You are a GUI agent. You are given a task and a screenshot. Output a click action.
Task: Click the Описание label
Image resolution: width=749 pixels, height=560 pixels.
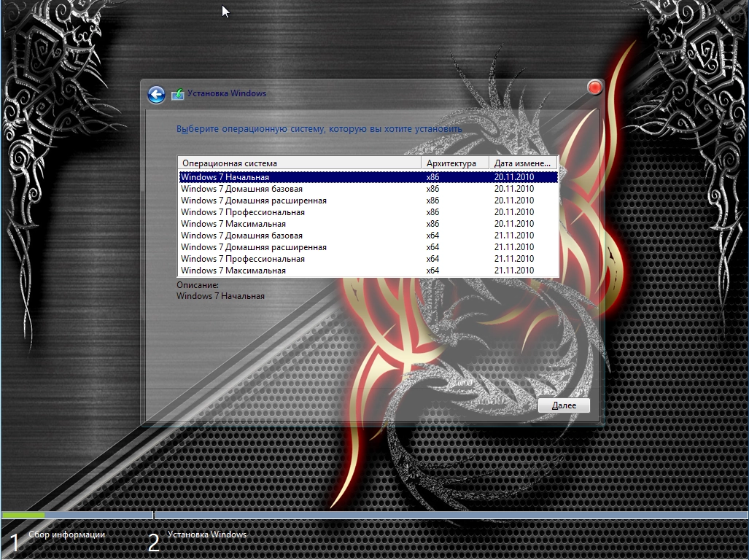point(198,285)
